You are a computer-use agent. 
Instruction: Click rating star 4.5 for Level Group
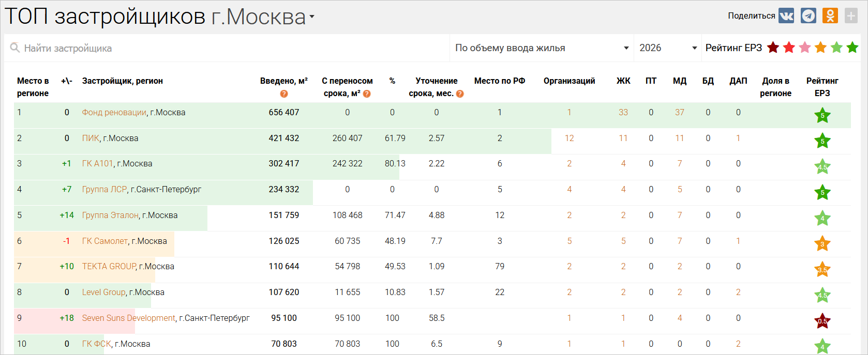(822, 296)
